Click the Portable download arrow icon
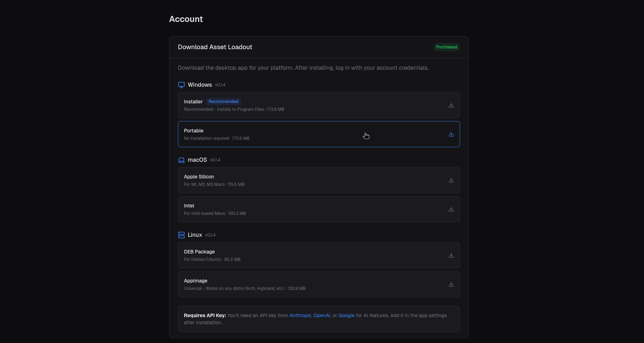Image resolution: width=644 pixels, height=343 pixels. click(x=451, y=134)
